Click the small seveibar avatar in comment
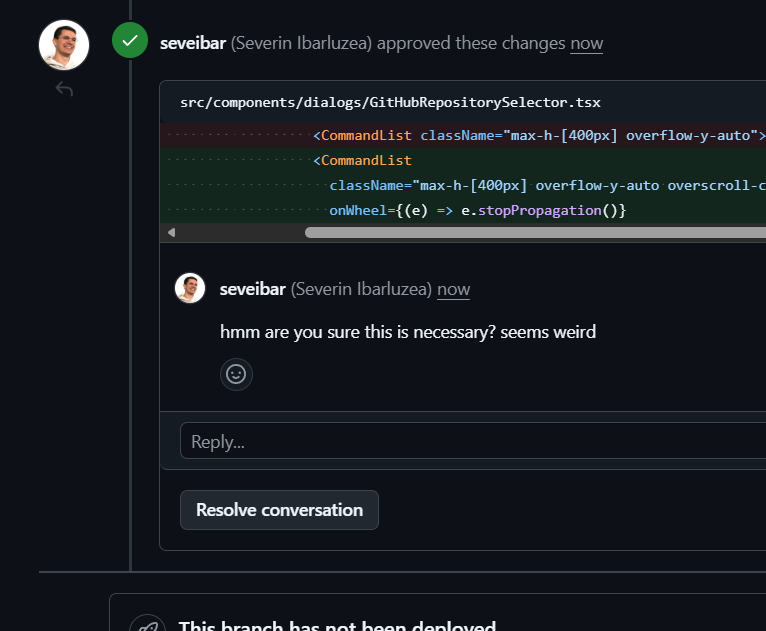 click(x=190, y=289)
